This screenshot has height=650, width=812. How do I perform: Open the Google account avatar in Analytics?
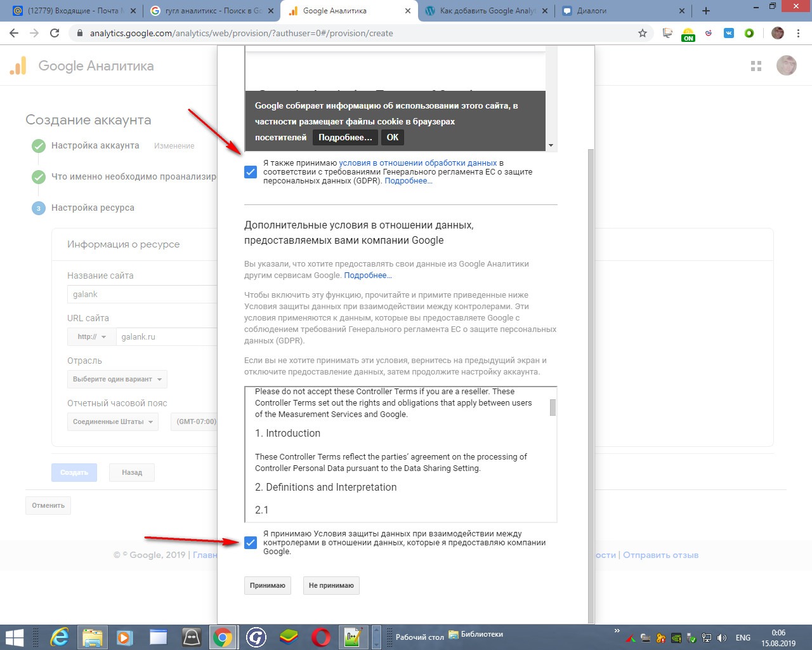point(787,65)
